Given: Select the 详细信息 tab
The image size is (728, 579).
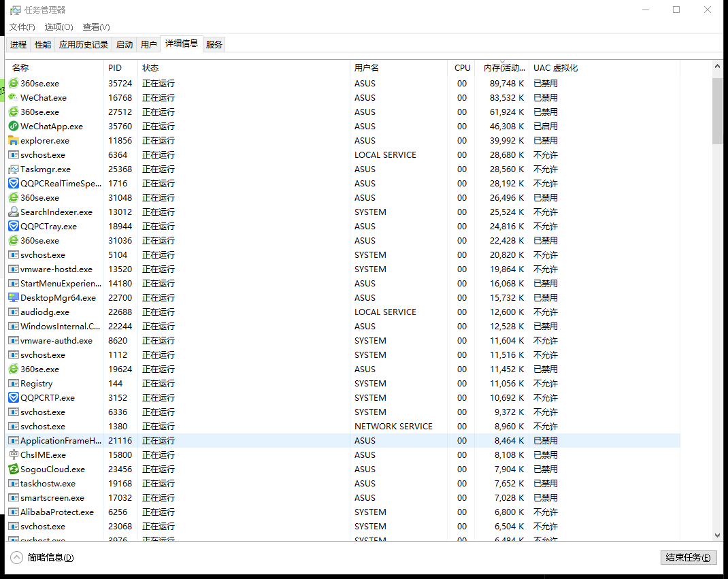Looking at the screenshot, I should click(182, 44).
